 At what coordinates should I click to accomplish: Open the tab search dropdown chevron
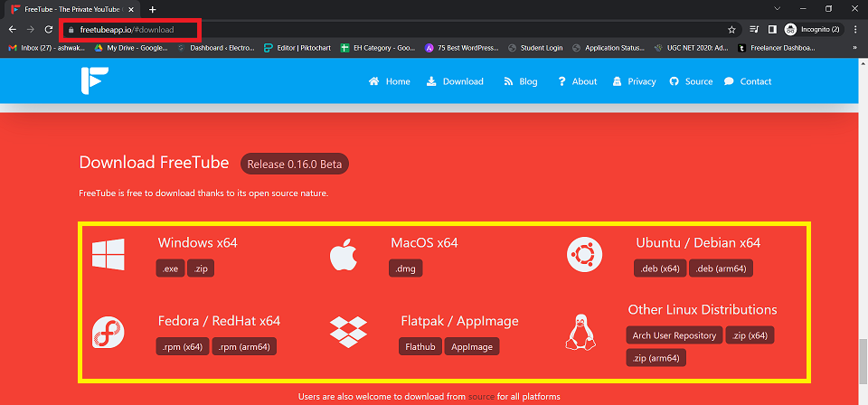coord(778,8)
